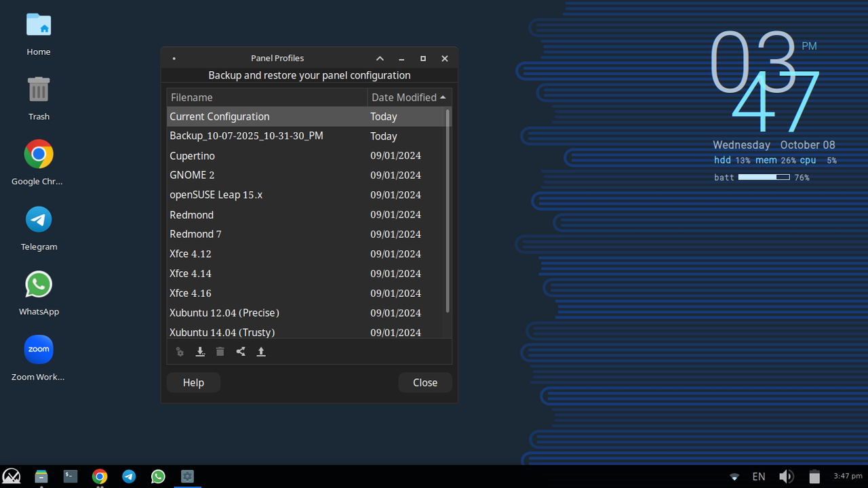The image size is (868, 488).
Task: Apply the selected panel configuration
Action: click(180, 351)
